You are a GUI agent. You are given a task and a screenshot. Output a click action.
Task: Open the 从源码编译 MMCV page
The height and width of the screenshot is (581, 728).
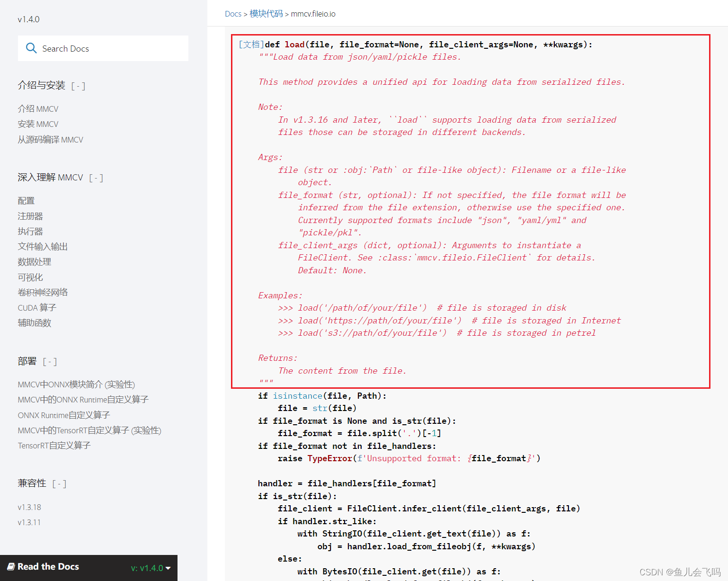[x=50, y=139]
